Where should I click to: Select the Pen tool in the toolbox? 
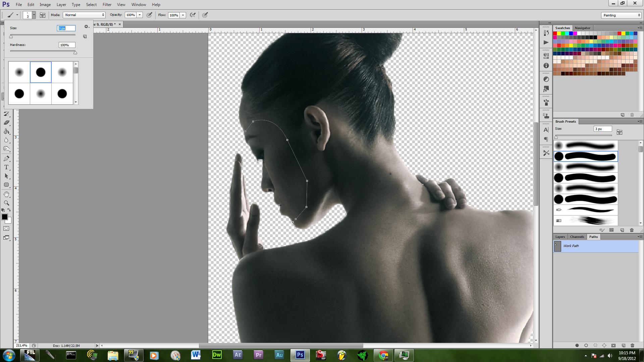(6, 158)
